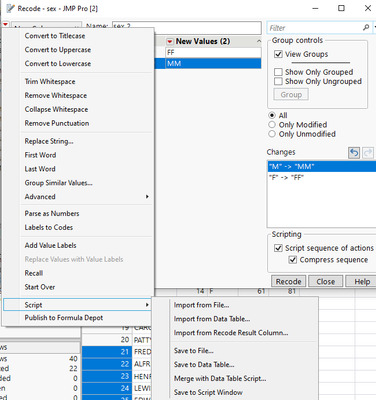Select the FF new value cell
The width and height of the screenshot is (376, 400).
(213, 52)
